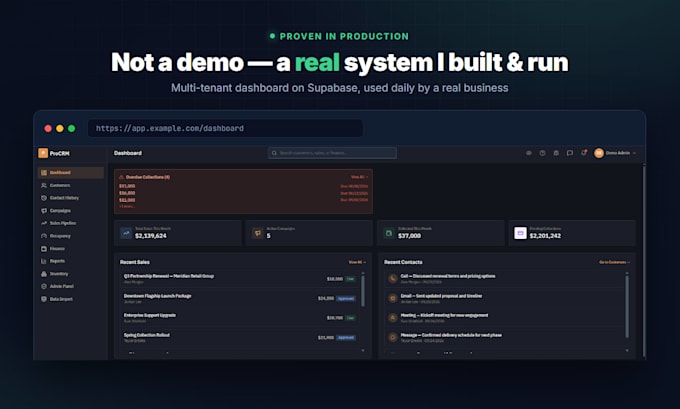The height and width of the screenshot is (409, 680).
Task: Select the $37,000 collected value
Action: [409, 236]
